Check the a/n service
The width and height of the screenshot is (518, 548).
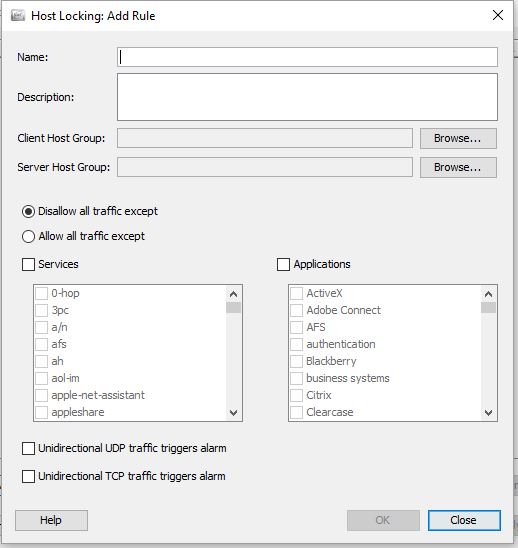[42, 327]
